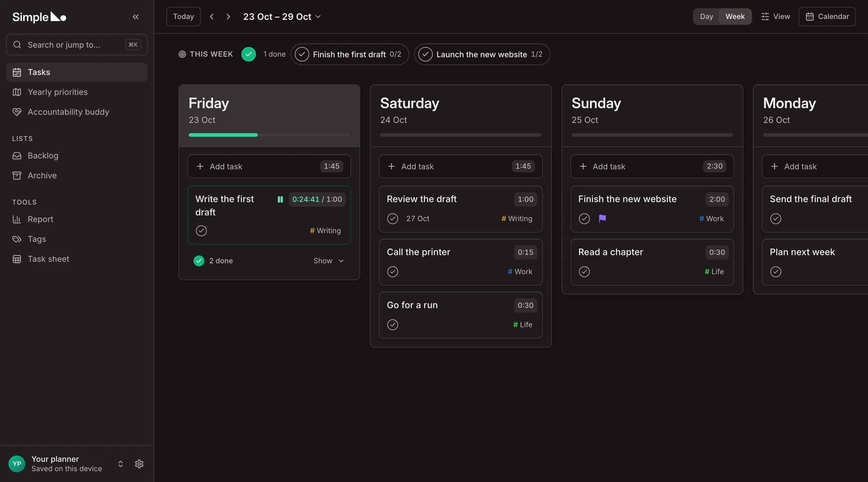Viewport: 868px width, 482px height.
Task: Focus the Search or jump to field
Action: point(77,45)
